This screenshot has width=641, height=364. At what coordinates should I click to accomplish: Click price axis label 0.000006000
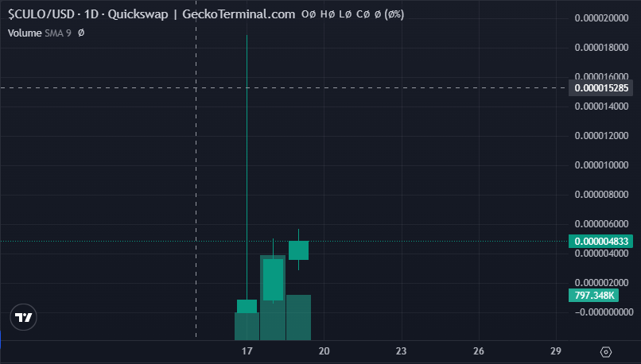coord(601,224)
